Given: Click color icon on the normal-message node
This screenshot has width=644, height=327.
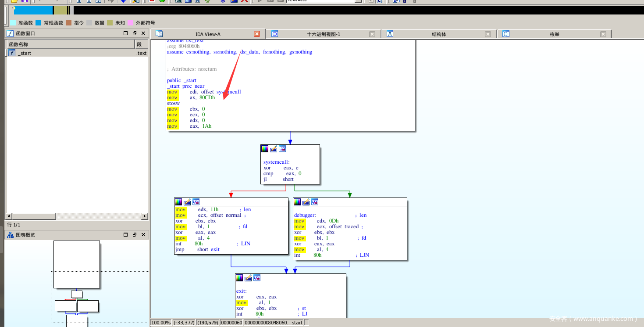Looking at the screenshot, I should pyautogui.click(x=178, y=202).
